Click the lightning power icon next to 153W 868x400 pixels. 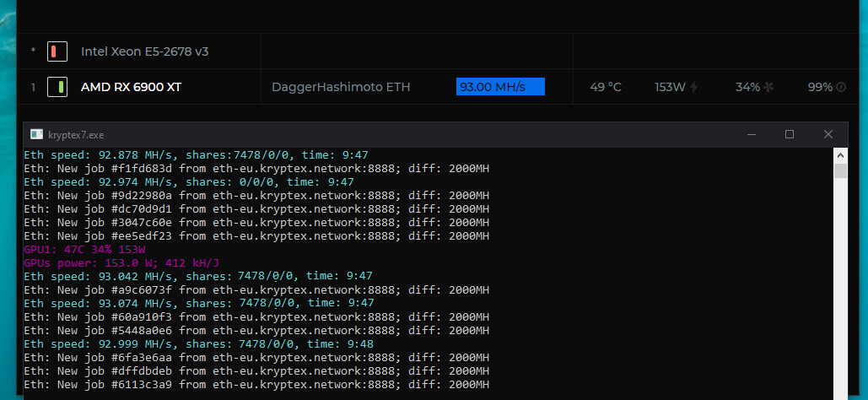[x=693, y=87]
